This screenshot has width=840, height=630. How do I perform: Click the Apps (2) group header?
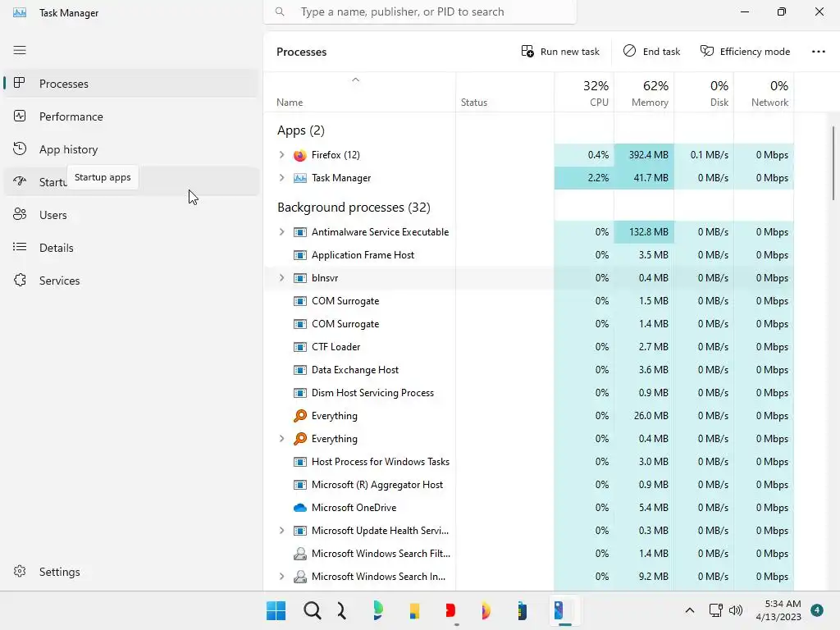(x=301, y=130)
